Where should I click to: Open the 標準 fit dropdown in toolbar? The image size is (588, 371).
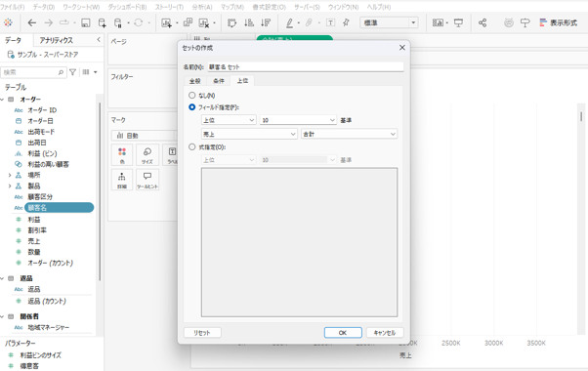tap(389, 22)
